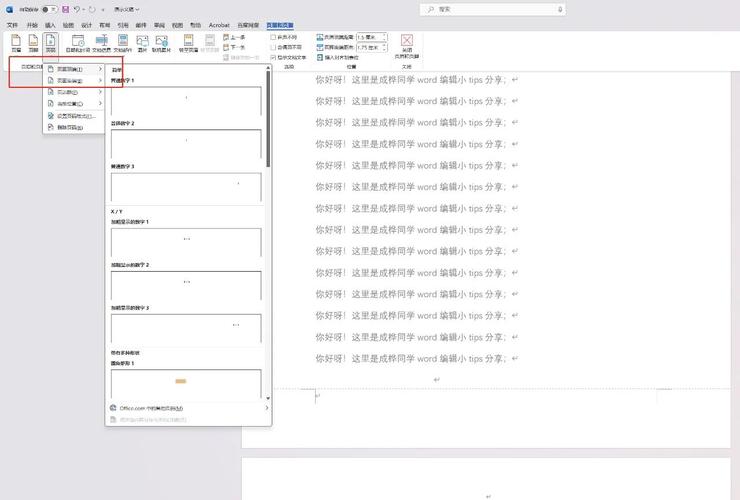Image resolution: width=740 pixels, height=500 pixels.
Task: Close Header and Footer with red X
Action: click(x=407, y=42)
